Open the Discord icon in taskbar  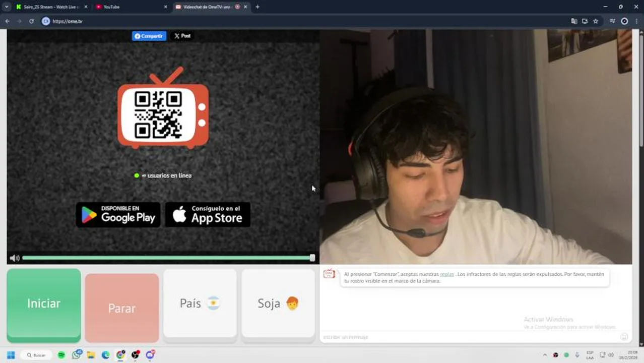(150, 355)
